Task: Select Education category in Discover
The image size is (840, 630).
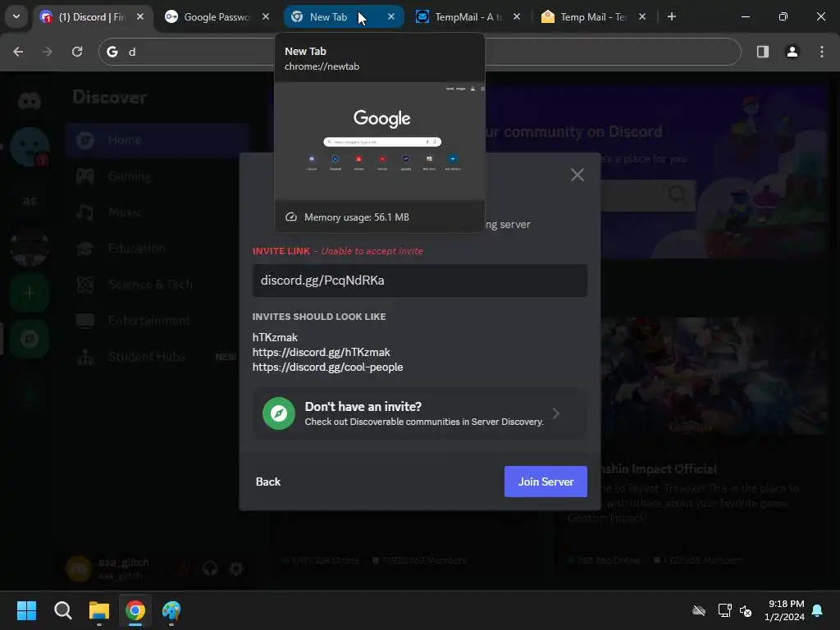Action: 158,249
